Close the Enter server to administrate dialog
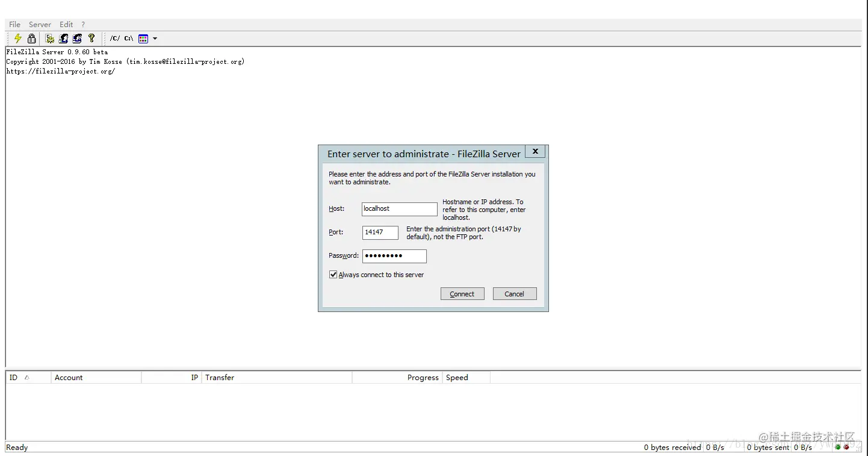Screen dimensions: 868x456 (535, 151)
